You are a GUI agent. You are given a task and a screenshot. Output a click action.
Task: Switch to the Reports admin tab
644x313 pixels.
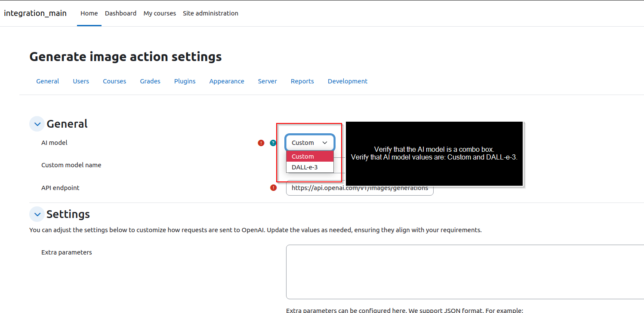(x=302, y=81)
